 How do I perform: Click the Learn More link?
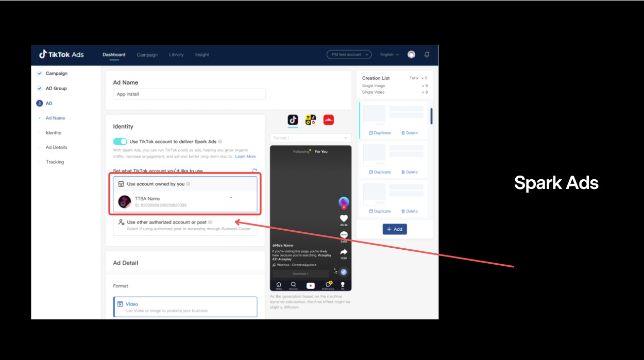click(x=245, y=157)
